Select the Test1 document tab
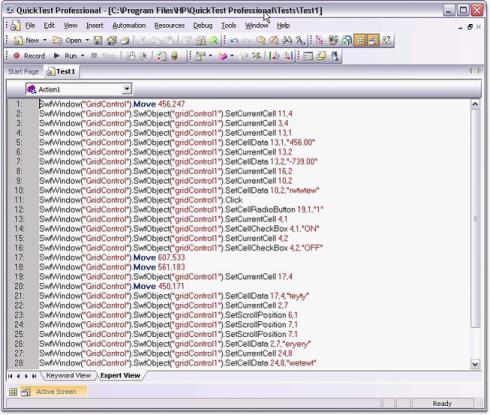490x415 pixels. pos(61,71)
